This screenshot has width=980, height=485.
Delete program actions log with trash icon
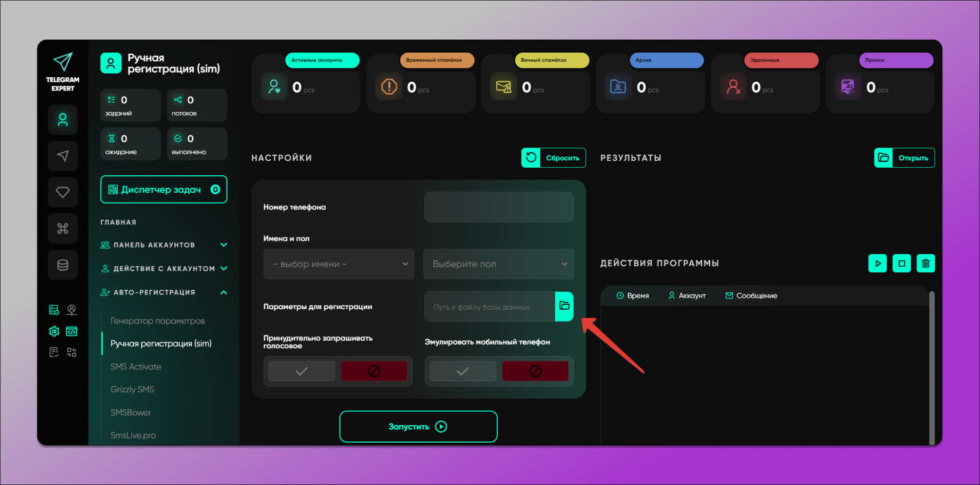click(925, 263)
